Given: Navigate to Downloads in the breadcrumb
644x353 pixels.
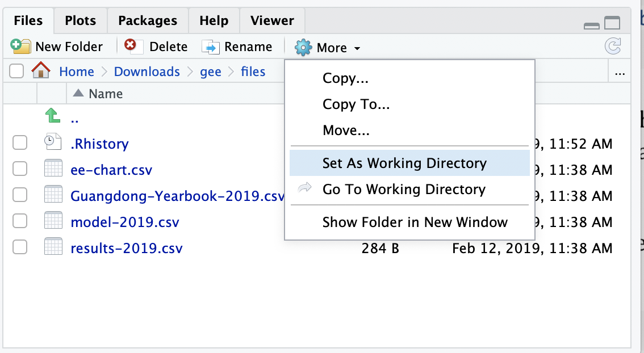Looking at the screenshot, I should pyautogui.click(x=147, y=72).
